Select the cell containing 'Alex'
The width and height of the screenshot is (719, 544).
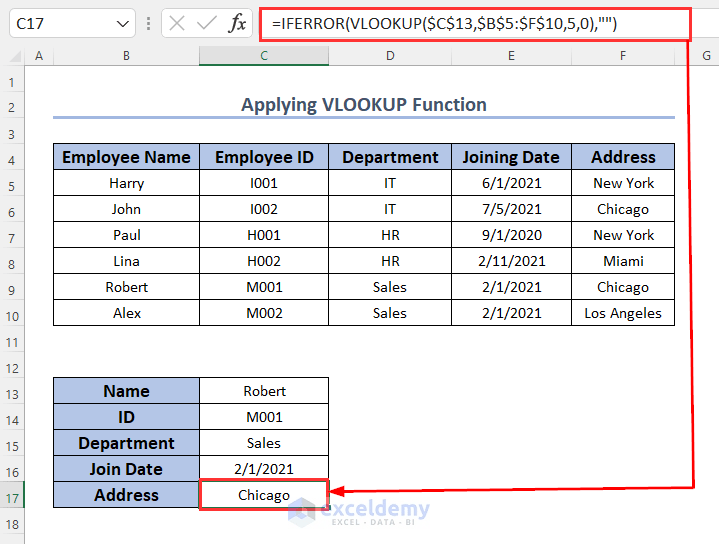[126, 313]
